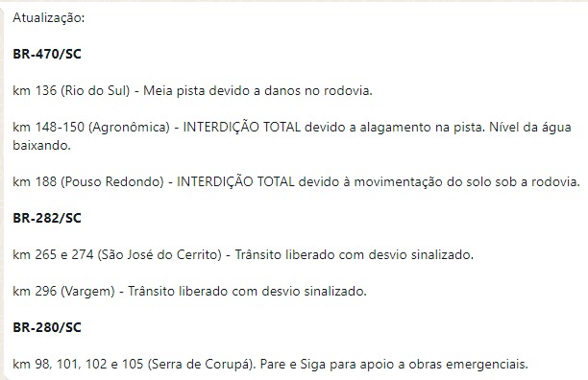Click the word 'baixando.'

(x=41, y=145)
